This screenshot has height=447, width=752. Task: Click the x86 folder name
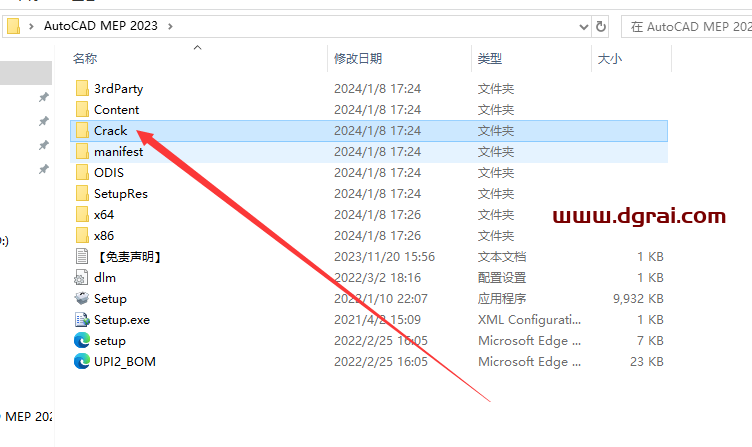pyautogui.click(x=104, y=236)
